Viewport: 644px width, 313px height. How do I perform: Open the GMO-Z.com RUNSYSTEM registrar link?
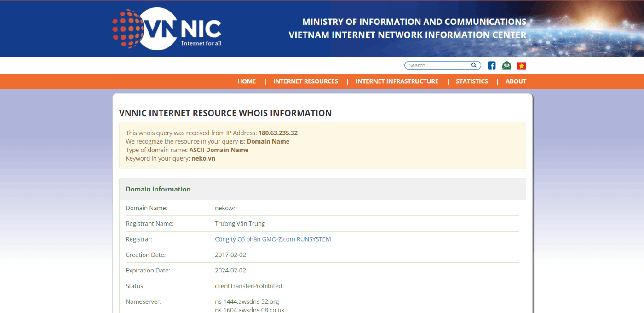[x=273, y=239]
